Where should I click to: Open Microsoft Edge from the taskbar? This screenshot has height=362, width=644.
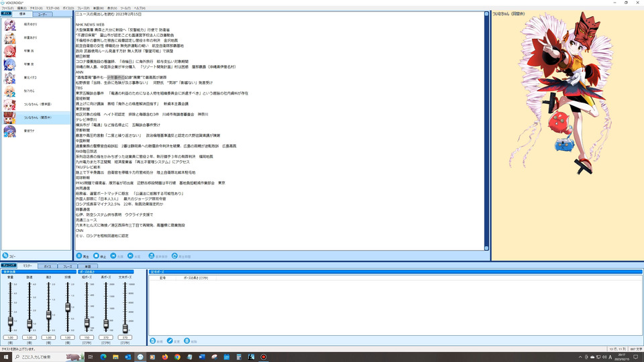click(x=103, y=357)
